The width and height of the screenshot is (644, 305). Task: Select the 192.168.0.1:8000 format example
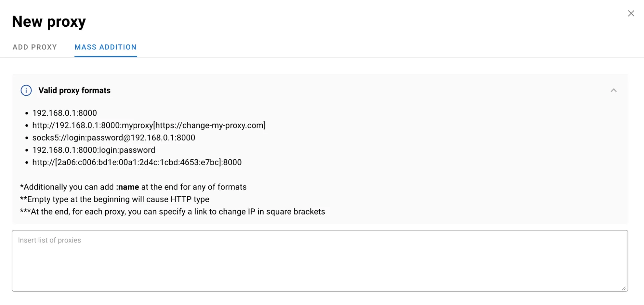[64, 113]
